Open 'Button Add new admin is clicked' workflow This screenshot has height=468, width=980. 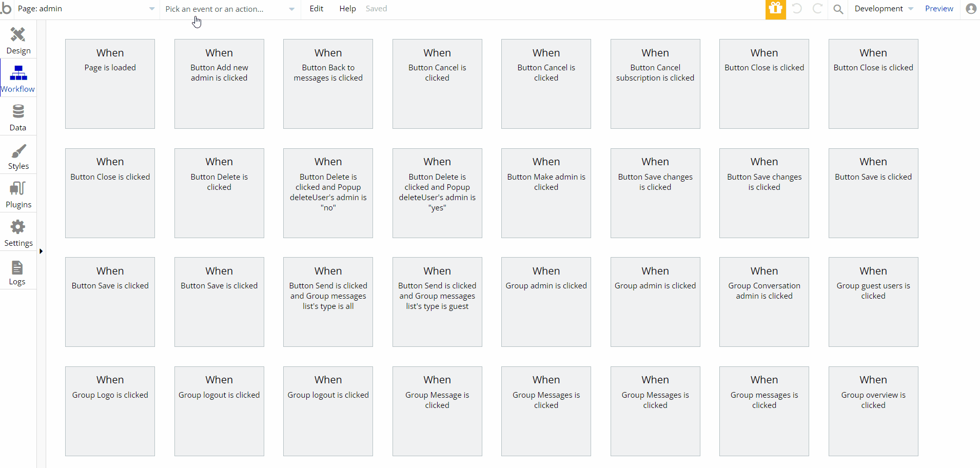coord(219,84)
